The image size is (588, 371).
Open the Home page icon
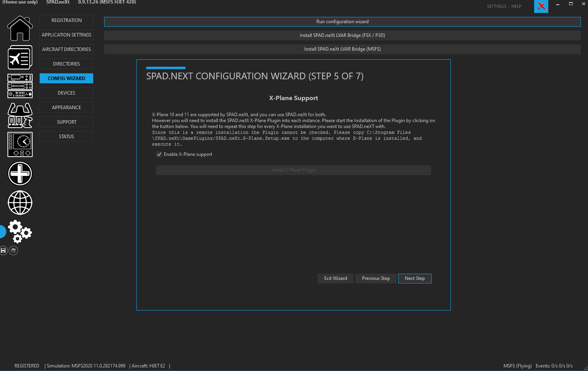pos(20,28)
